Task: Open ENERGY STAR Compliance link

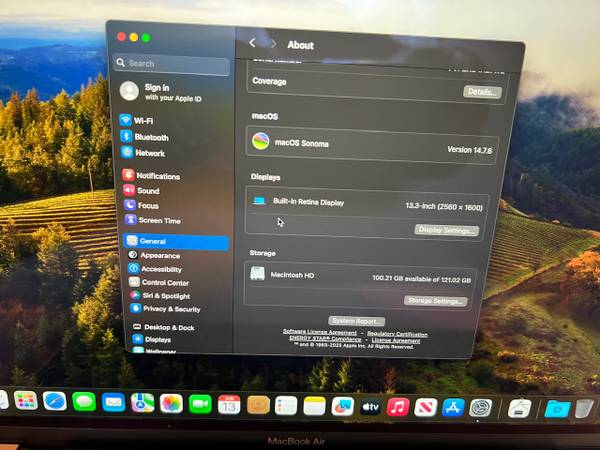Action: [325, 339]
